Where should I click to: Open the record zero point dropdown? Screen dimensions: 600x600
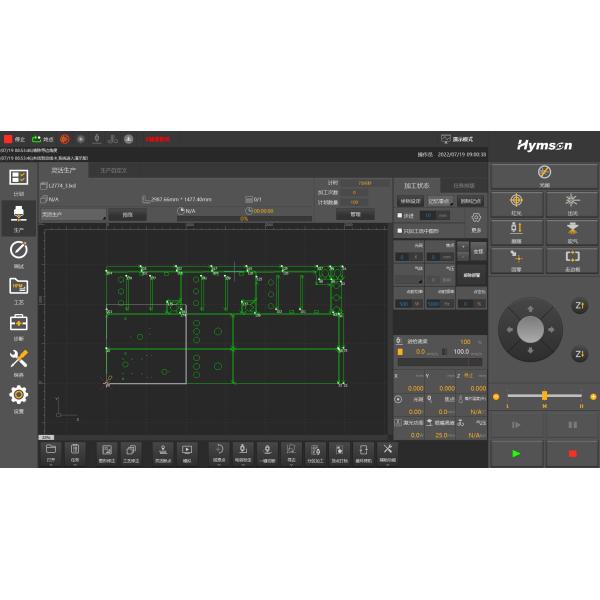[x=439, y=201]
